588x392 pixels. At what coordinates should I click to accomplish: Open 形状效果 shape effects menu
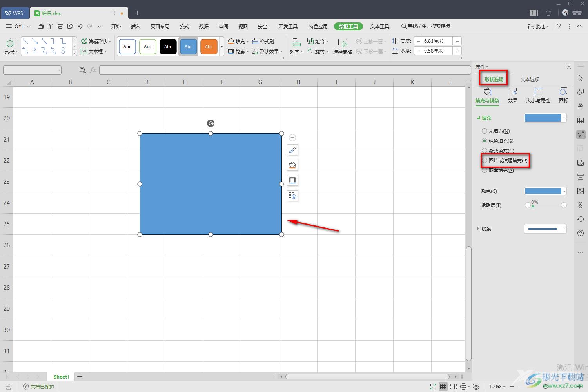click(x=267, y=51)
